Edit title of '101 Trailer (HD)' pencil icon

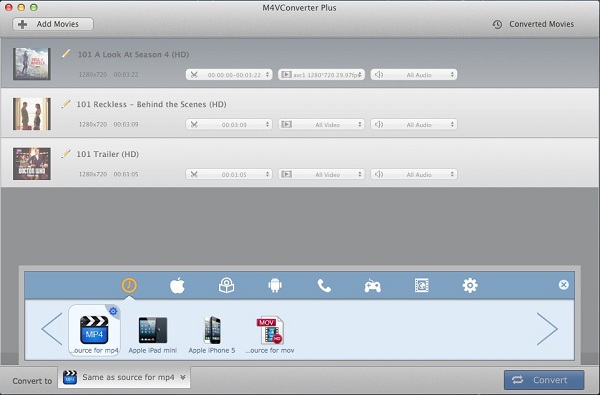click(66, 153)
